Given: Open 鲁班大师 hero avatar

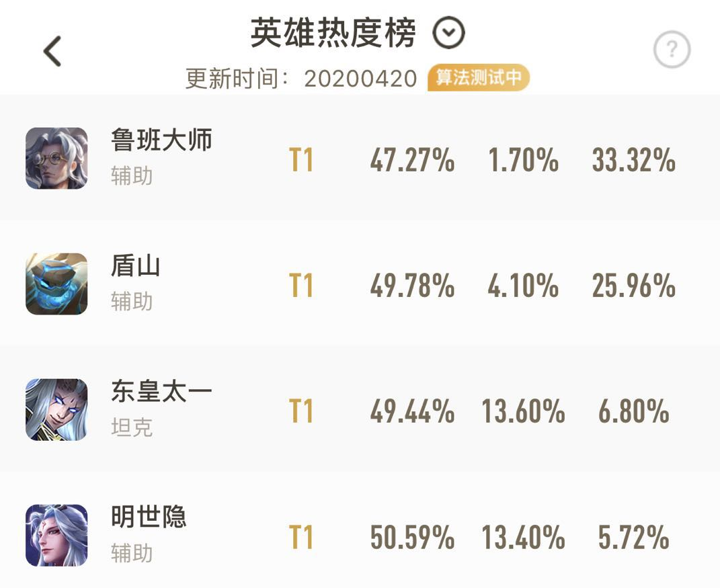Looking at the screenshot, I should 56,159.
